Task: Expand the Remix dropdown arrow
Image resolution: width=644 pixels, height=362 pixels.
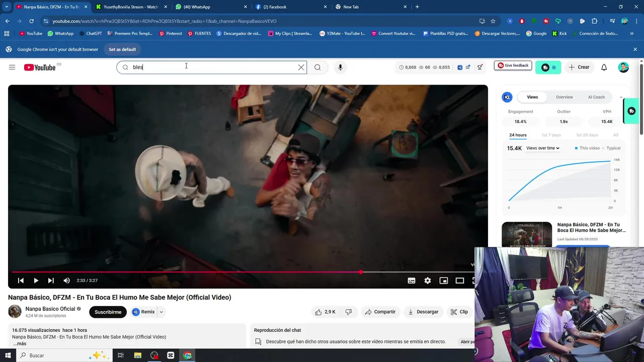Action: point(161,312)
